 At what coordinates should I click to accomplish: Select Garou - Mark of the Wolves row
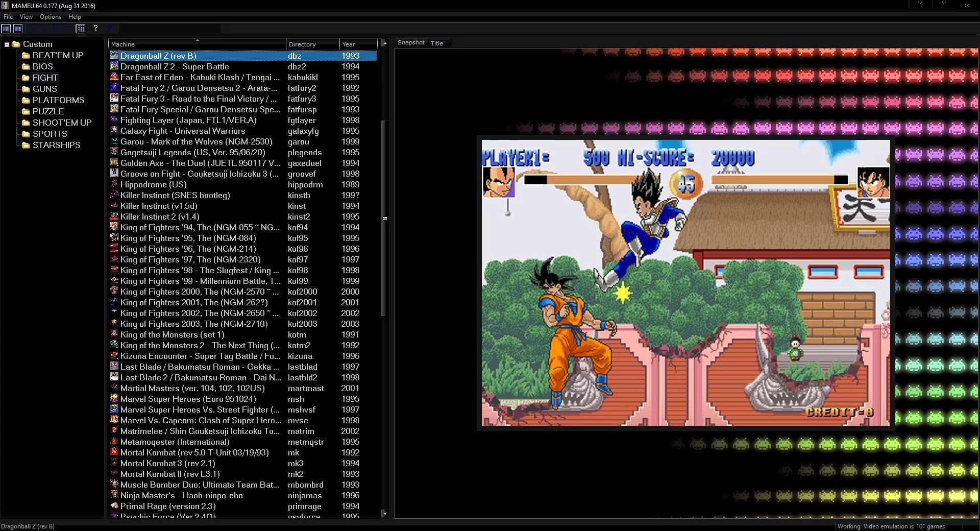(x=243, y=141)
